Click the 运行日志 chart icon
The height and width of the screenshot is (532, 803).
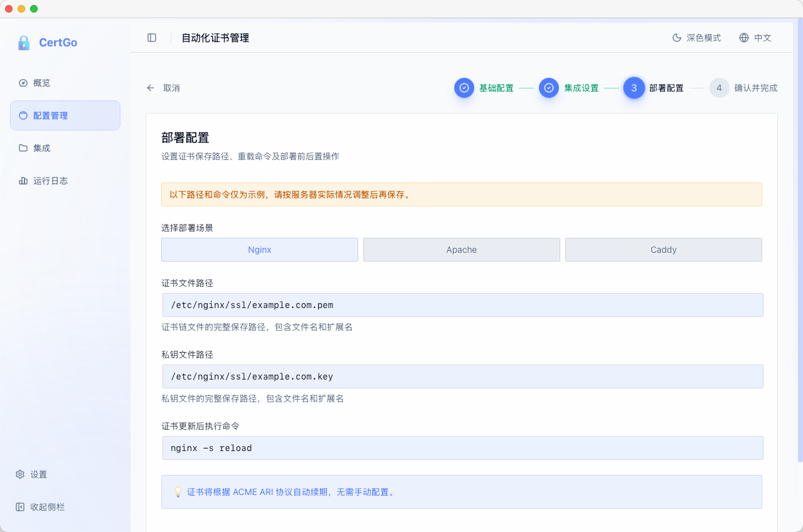click(23, 181)
